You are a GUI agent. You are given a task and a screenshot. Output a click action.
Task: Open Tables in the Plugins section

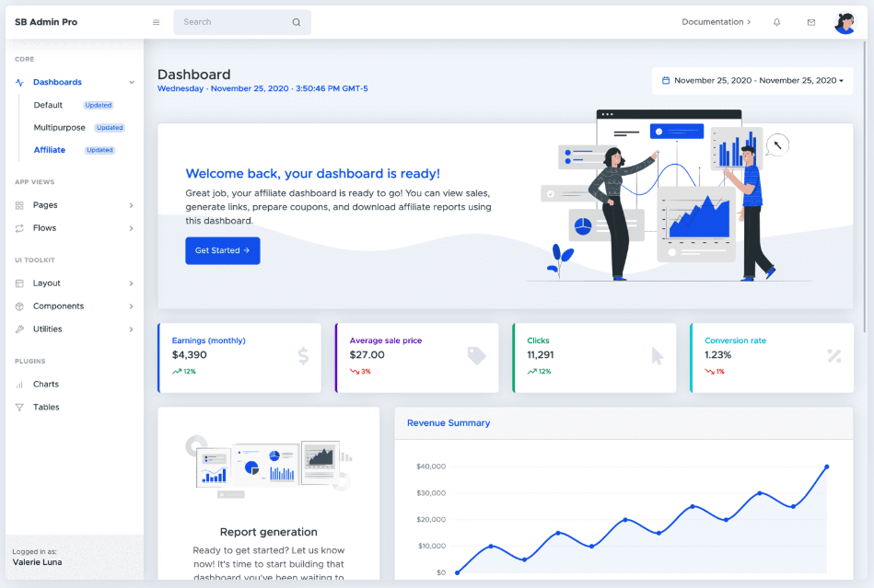point(46,408)
